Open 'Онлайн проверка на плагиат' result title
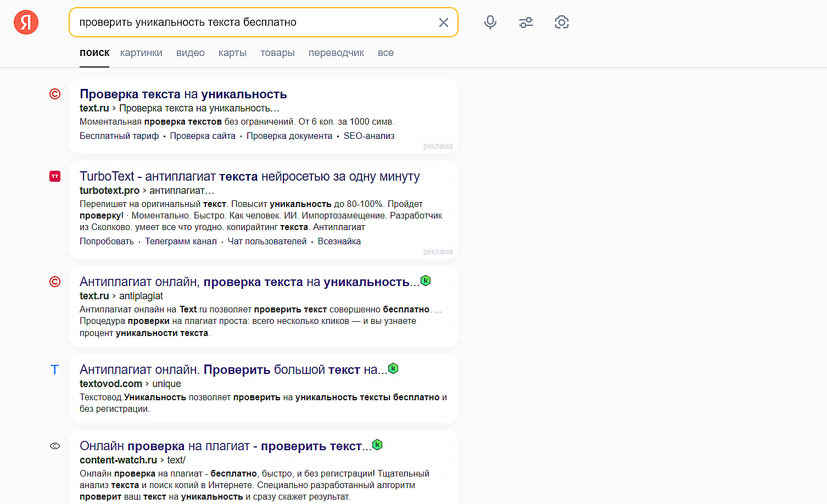The width and height of the screenshot is (827, 504). tap(226, 446)
